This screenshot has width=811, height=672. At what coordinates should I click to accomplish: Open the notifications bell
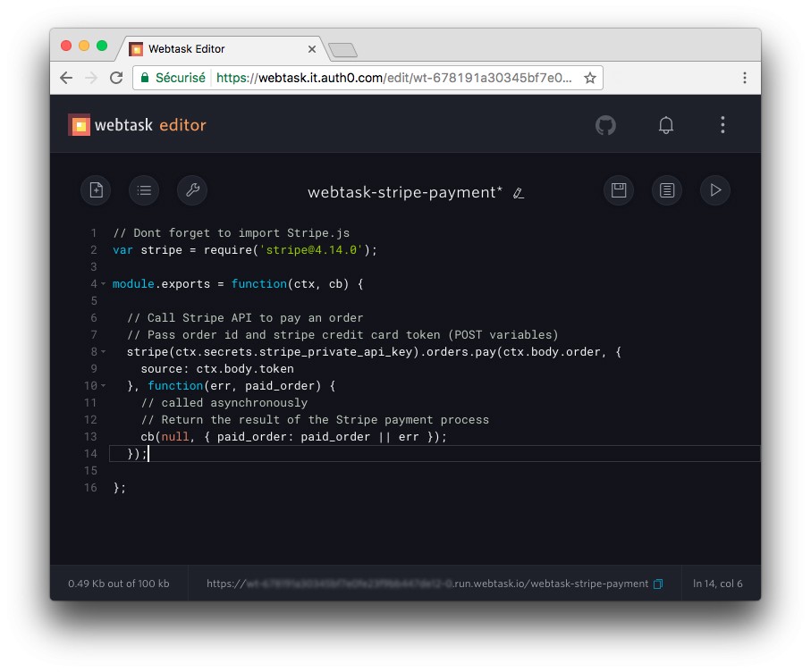point(665,125)
